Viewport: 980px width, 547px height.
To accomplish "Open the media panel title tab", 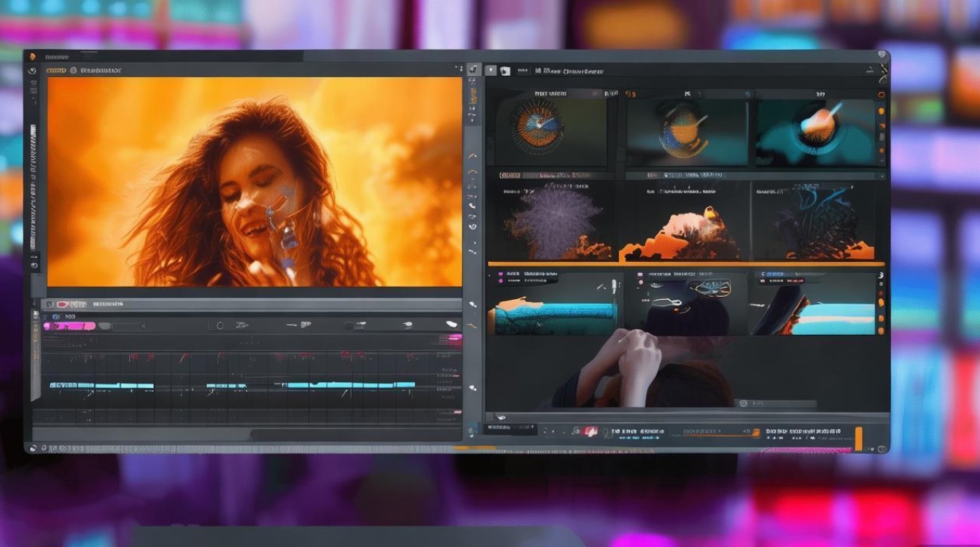I will click(569, 71).
